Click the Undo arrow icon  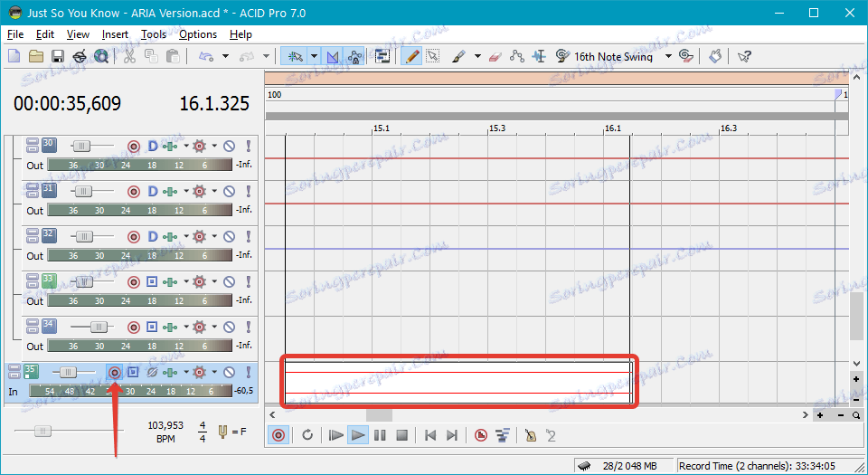[206, 56]
